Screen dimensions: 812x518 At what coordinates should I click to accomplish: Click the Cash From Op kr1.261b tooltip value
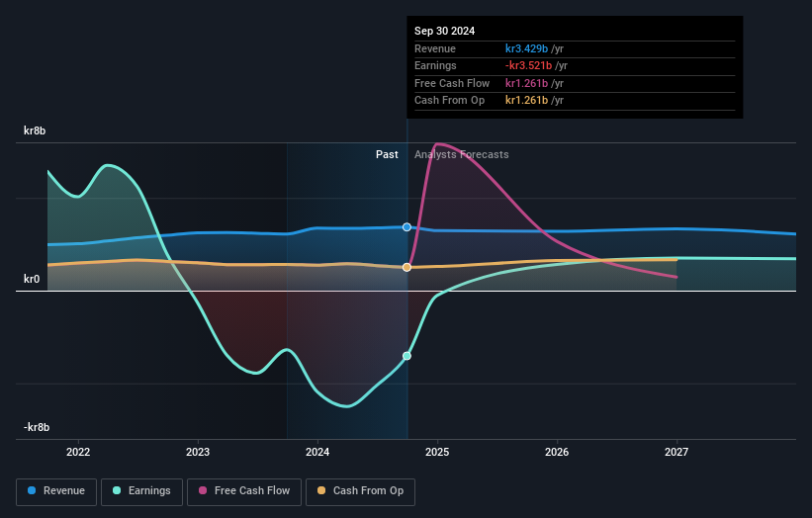coord(526,101)
